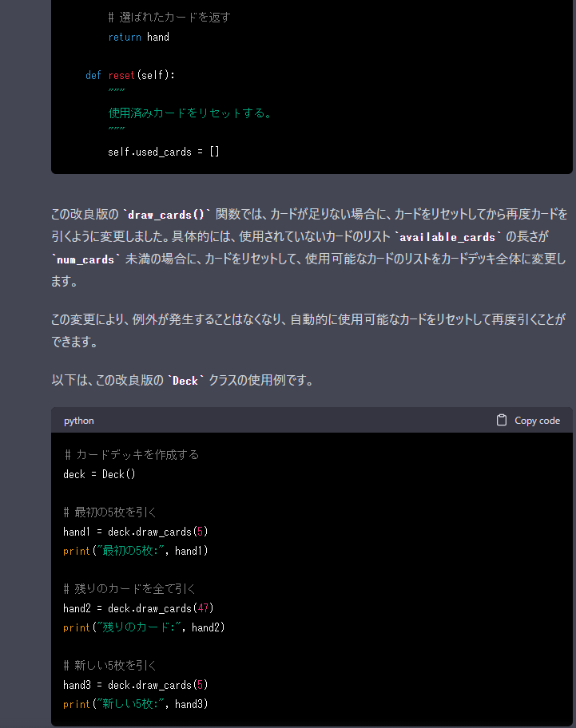
Task: Click the number 47 in draw_cards call
Action: [203, 608]
